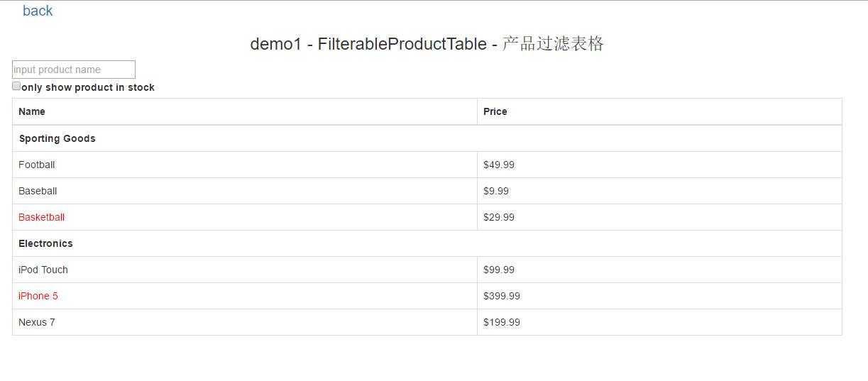Viewport: 868px width, 381px height.
Task: Click the $199.99 price cell
Action: pyautogui.click(x=502, y=322)
